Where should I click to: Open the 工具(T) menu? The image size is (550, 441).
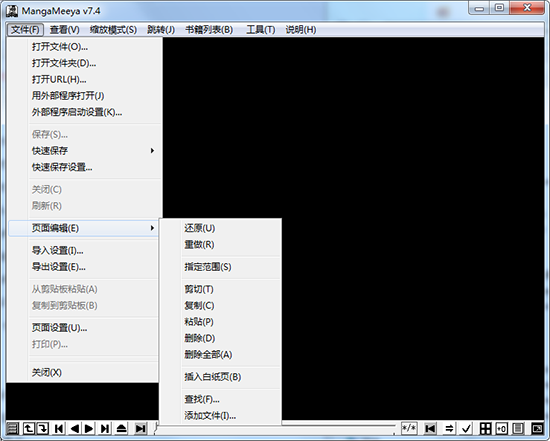coord(261,30)
